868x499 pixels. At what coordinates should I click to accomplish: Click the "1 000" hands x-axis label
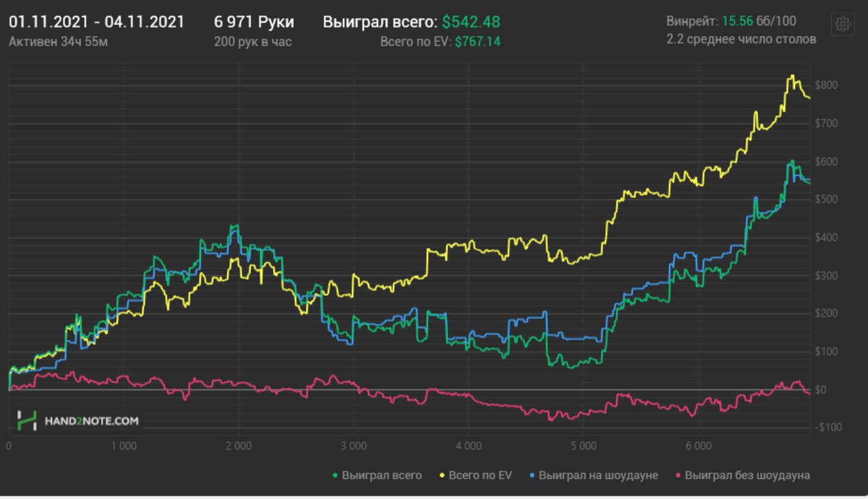pos(123,446)
